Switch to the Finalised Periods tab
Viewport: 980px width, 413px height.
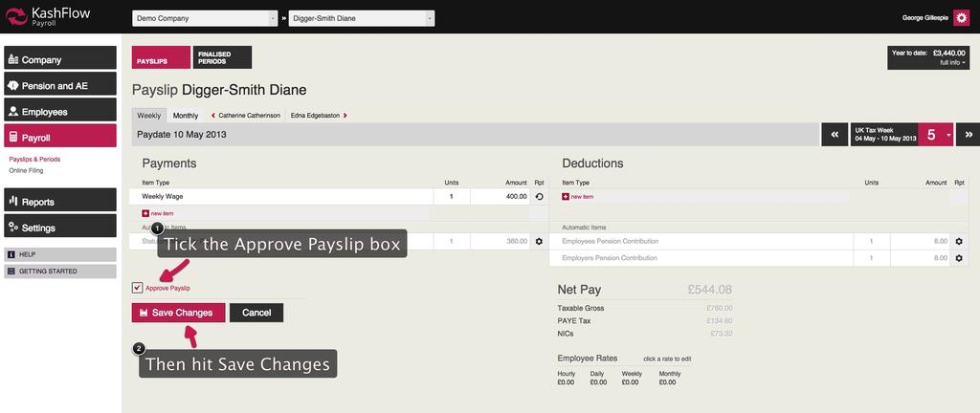(222, 57)
